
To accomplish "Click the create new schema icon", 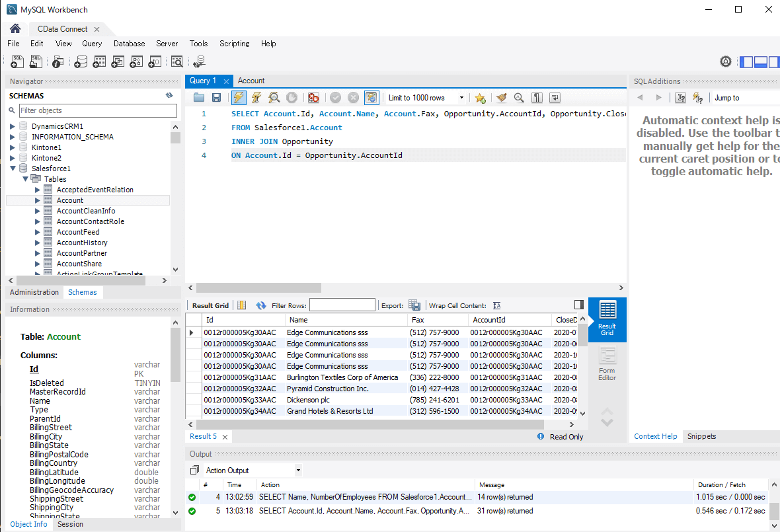I will (81, 62).
